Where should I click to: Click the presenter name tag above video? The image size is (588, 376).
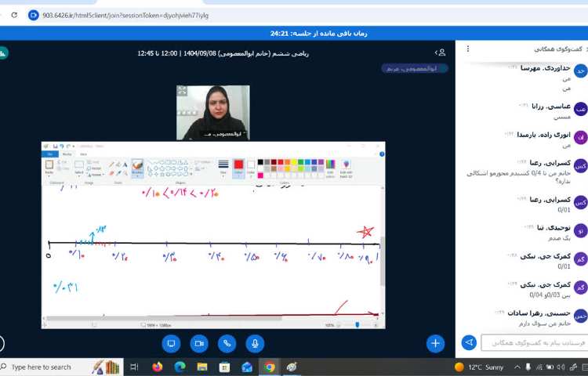[x=415, y=68]
